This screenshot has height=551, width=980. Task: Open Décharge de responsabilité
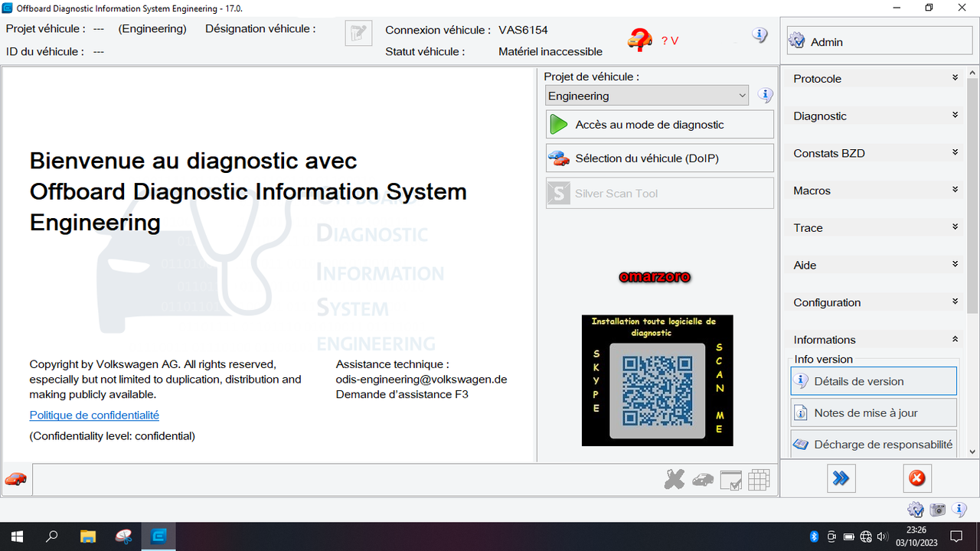tap(874, 444)
